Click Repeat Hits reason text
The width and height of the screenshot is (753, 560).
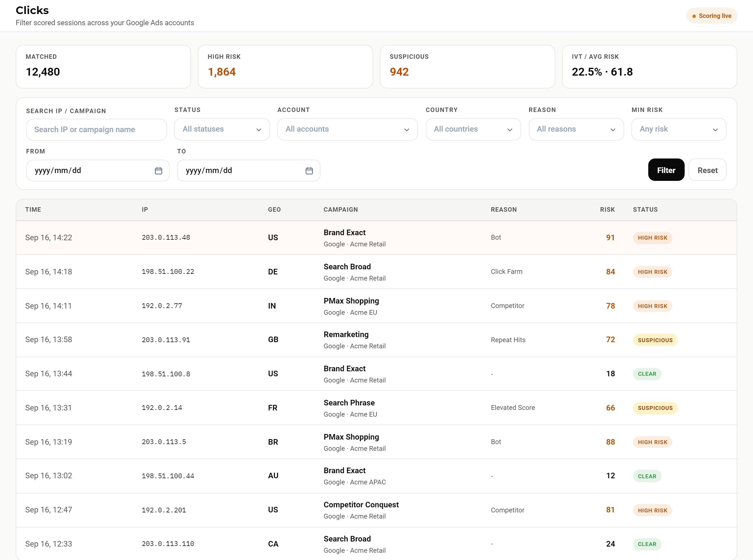click(x=508, y=340)
